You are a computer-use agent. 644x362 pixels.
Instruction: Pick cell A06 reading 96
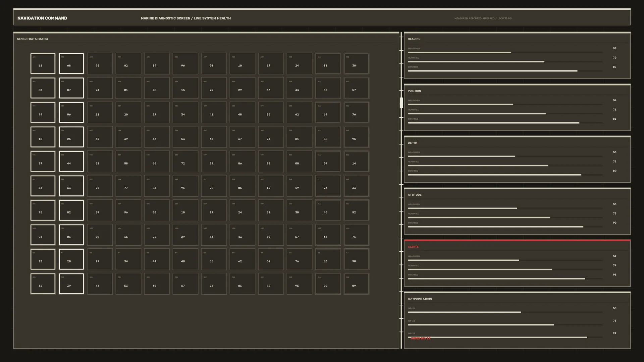[x=185, y=63]
